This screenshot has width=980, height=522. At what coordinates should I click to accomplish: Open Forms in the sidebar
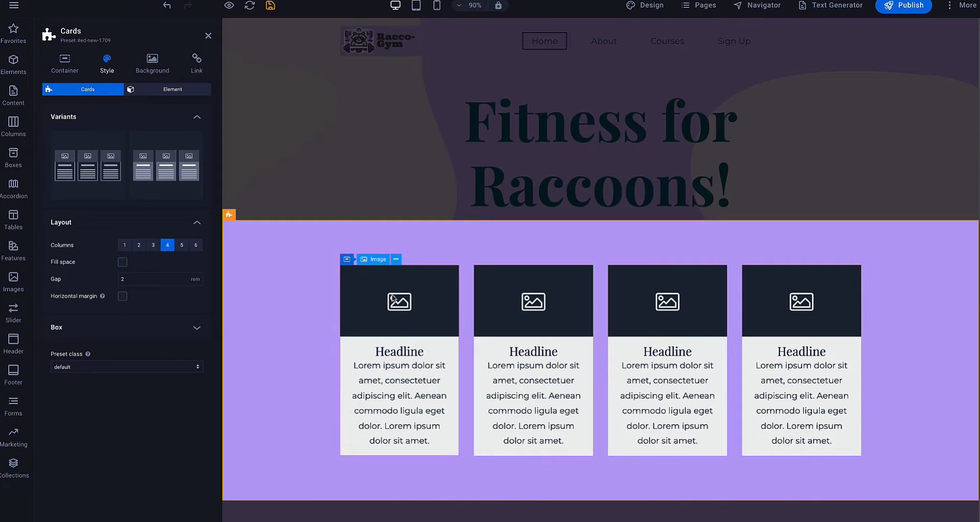13,406
